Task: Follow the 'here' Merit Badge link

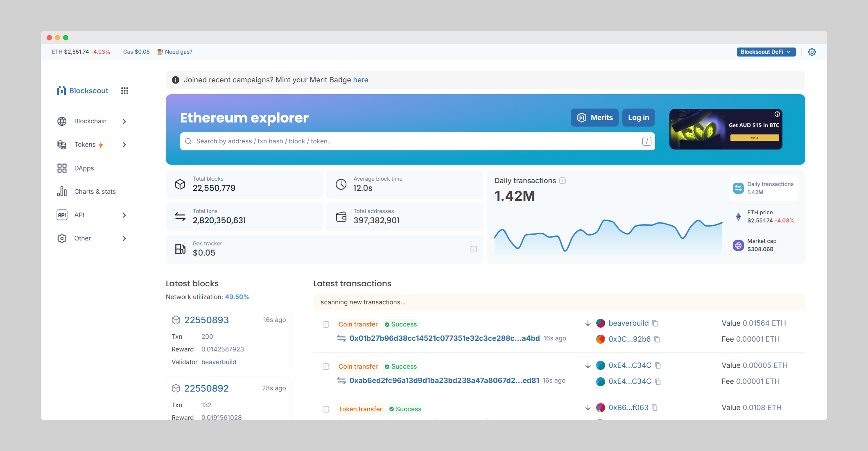Action: point(360,80)
